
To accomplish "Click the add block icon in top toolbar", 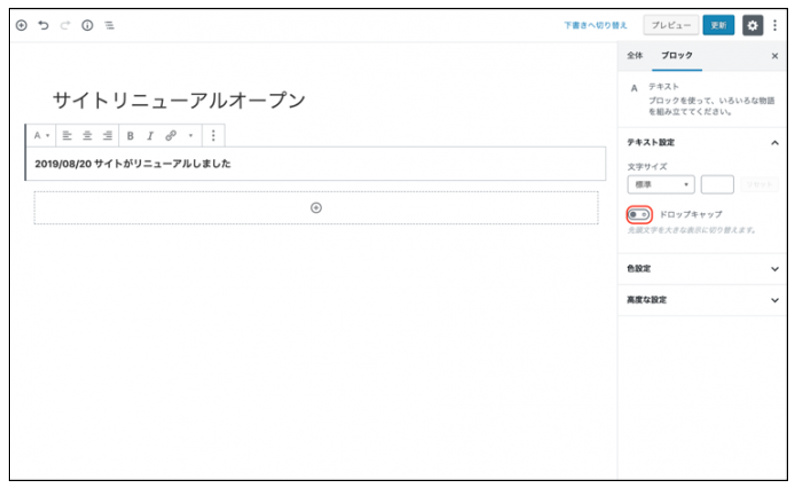I will (21, 25).
